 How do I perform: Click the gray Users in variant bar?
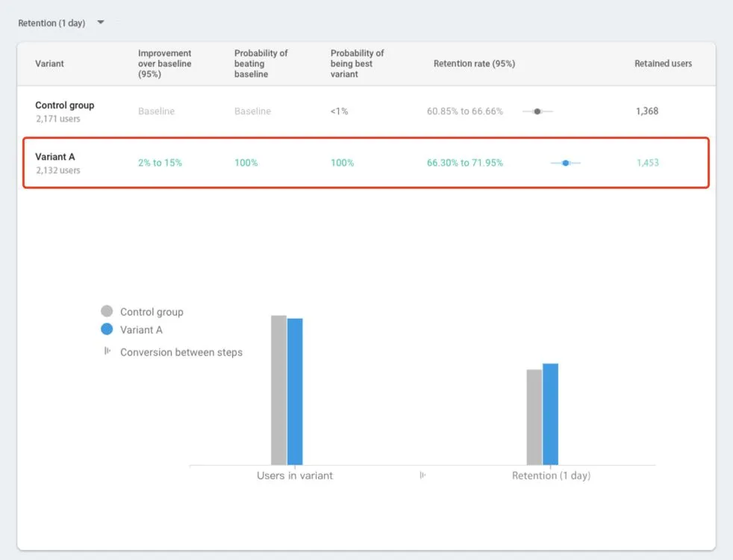278,390
